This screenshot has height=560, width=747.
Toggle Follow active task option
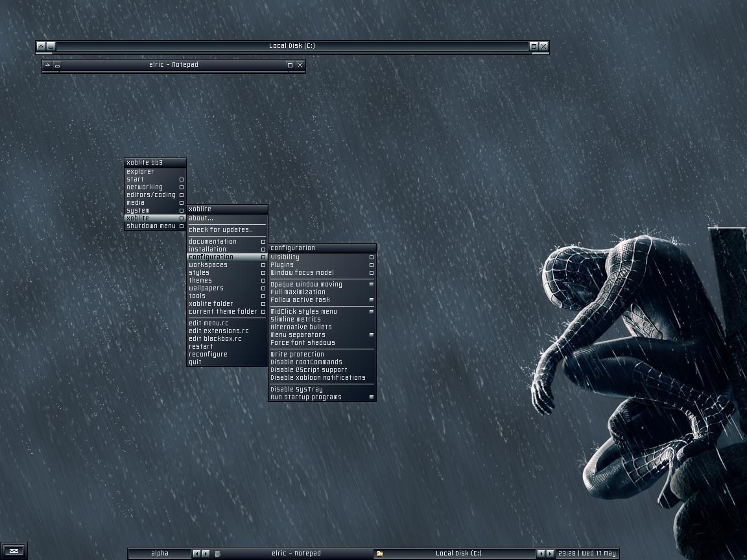coord(322,300)
